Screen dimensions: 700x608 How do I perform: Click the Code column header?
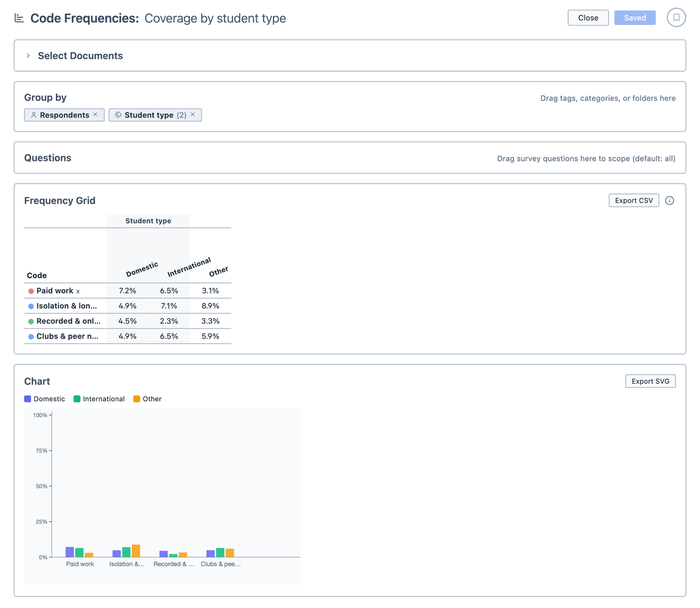click(x=37, y=276)
